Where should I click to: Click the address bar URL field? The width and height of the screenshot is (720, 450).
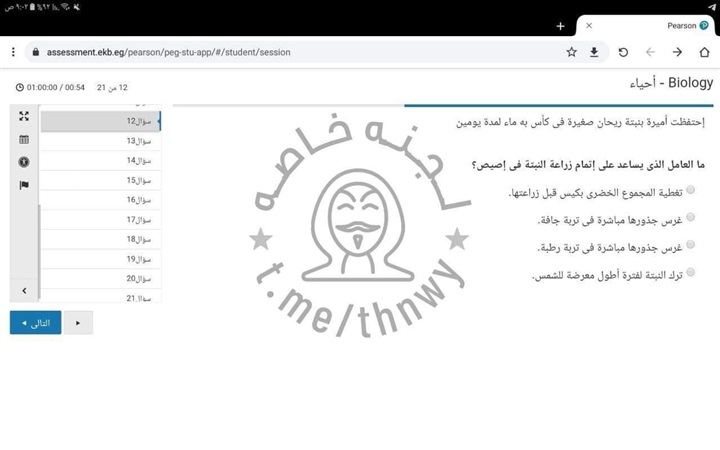300,52
